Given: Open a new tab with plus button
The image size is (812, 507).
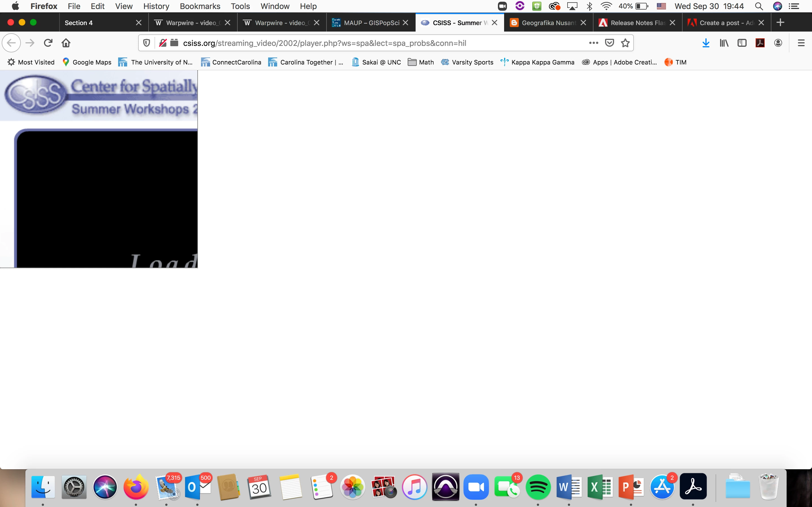Looking at the screenshot, I should pos(780,23).
